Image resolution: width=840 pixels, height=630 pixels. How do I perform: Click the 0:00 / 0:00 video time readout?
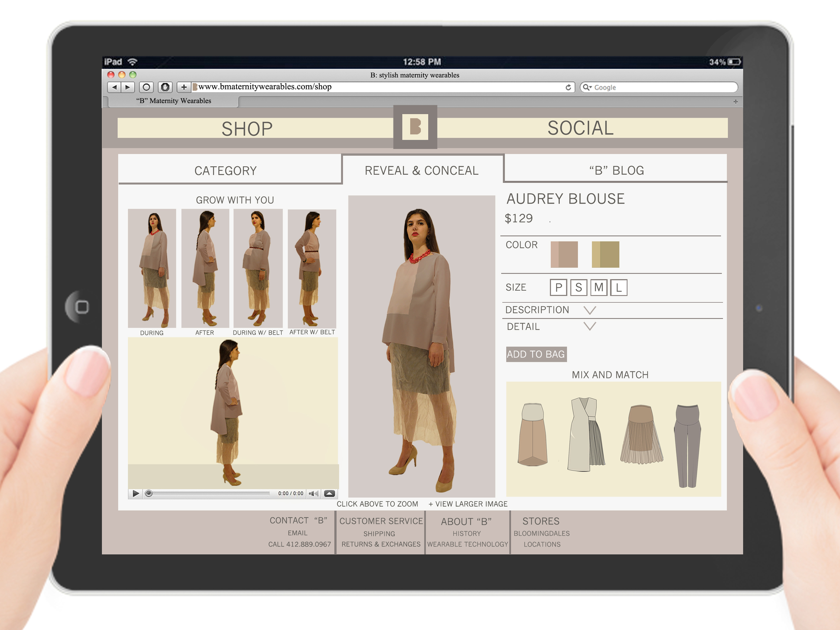pyautogui.click(x=291, y=493)
